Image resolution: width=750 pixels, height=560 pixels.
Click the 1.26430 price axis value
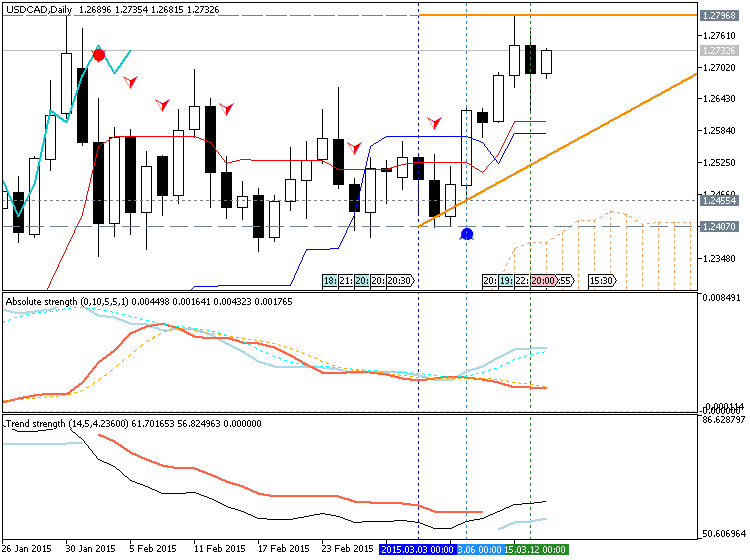719,99
